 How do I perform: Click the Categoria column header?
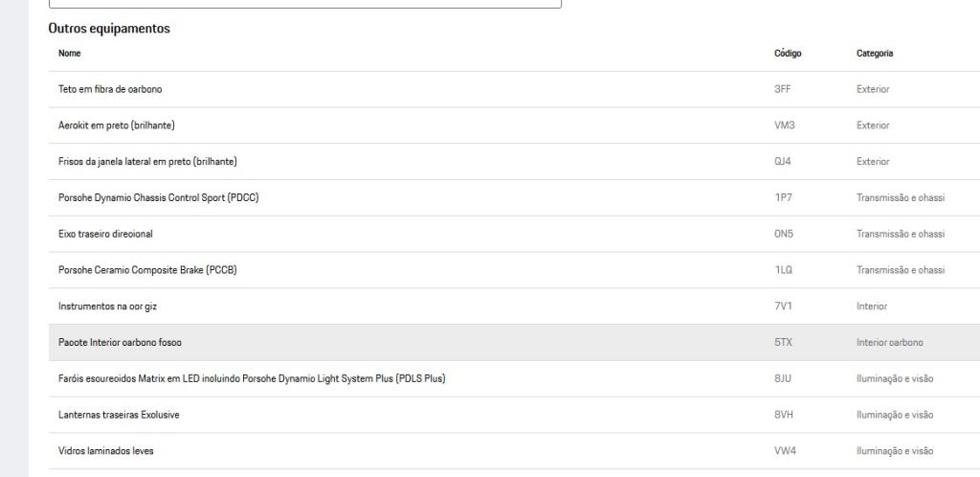[875, 54]
